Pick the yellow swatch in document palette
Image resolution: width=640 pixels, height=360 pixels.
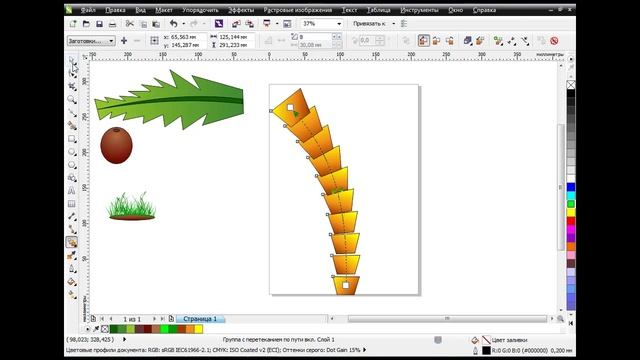click(x=199, y=329)
